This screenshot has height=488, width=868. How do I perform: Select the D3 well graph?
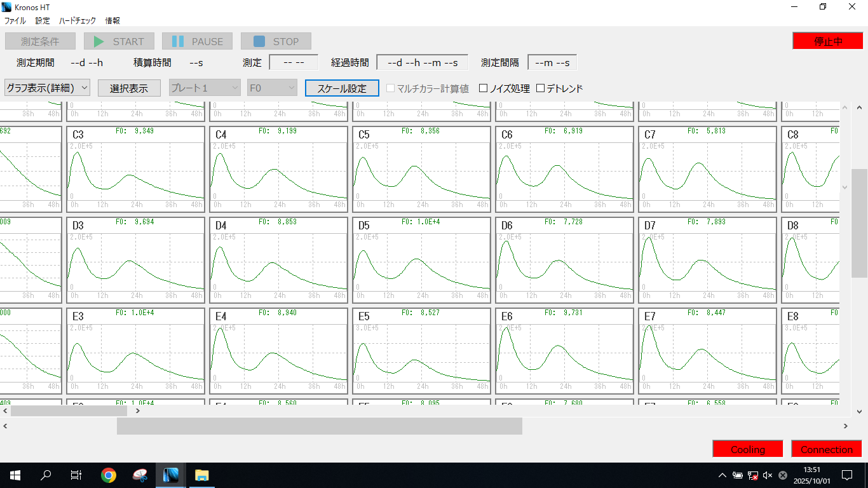click(136, 260)
